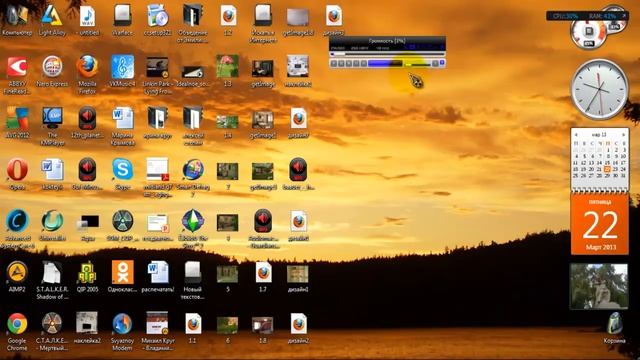
Task: Select the Новый текстовый document file
Action: click(x=192, y=280)
